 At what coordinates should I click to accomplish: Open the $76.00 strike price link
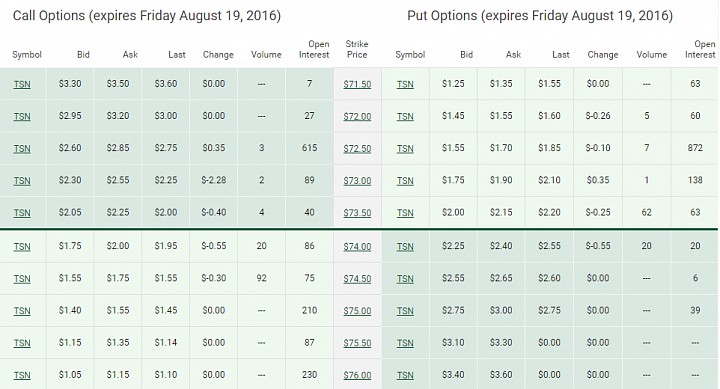pos(357,375)
